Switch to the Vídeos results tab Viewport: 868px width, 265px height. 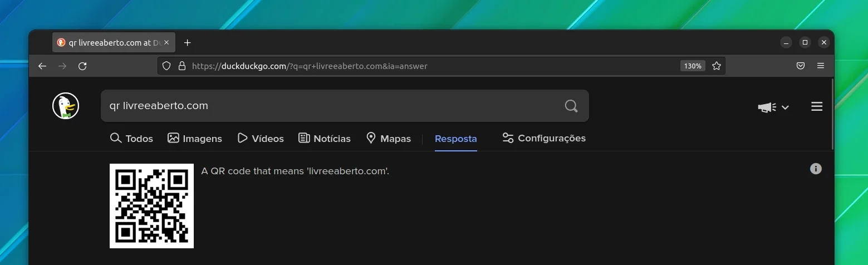tap(261, 138)
